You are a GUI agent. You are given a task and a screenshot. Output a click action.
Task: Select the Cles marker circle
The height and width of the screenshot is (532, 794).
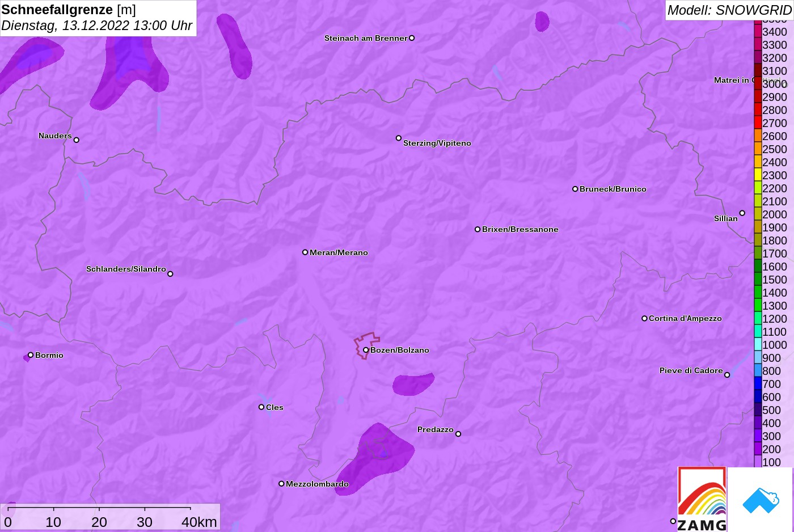pyautogui.click(x=261, y=407)
